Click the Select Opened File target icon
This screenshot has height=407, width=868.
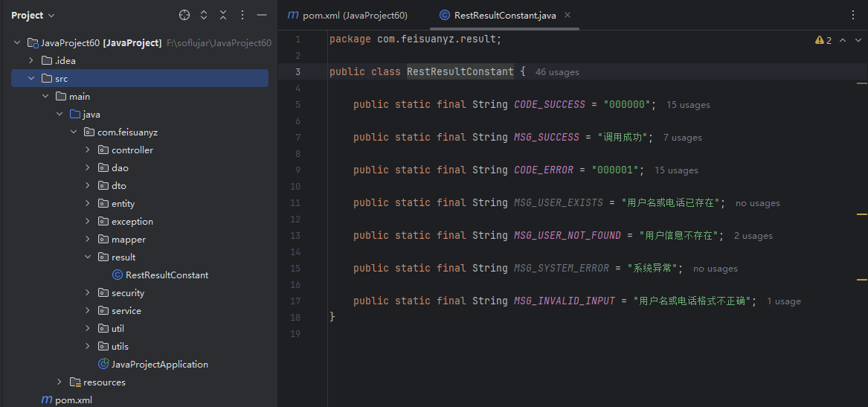[x=184, y=16]
